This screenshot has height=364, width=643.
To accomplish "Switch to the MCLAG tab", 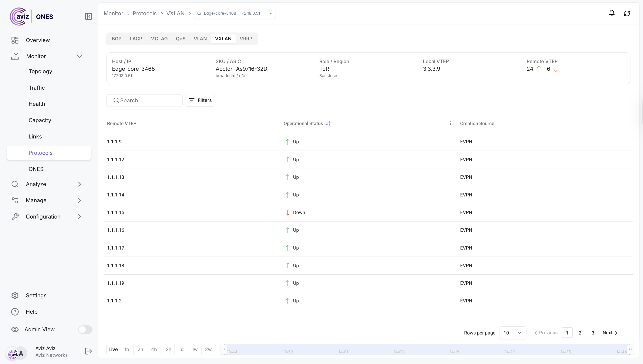I will pos(159,39).
